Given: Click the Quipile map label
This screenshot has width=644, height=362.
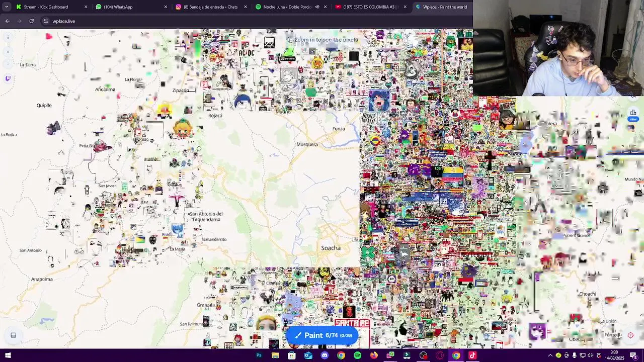Looking at the screenshot, I should [x=44, y=106].
